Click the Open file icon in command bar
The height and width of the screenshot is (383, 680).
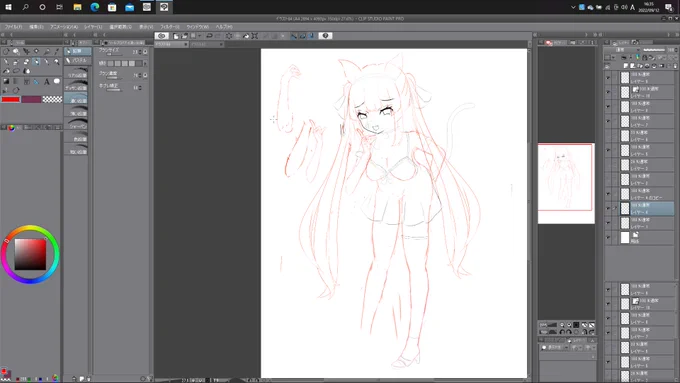tap(184, 36)
